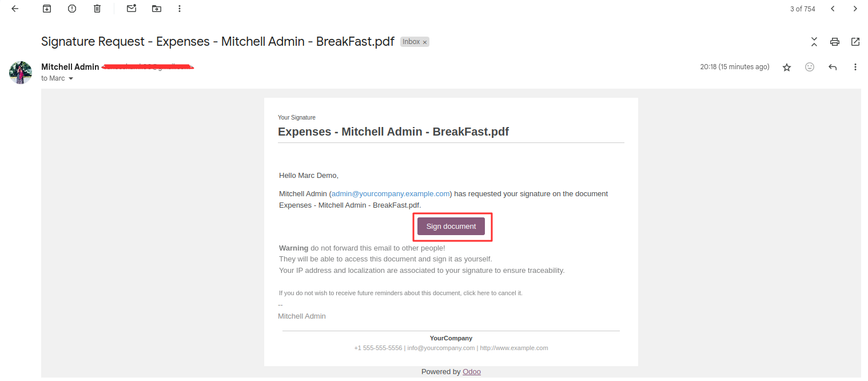868x381 pixels.
Task: Archive this email
Action: [47, 9]
